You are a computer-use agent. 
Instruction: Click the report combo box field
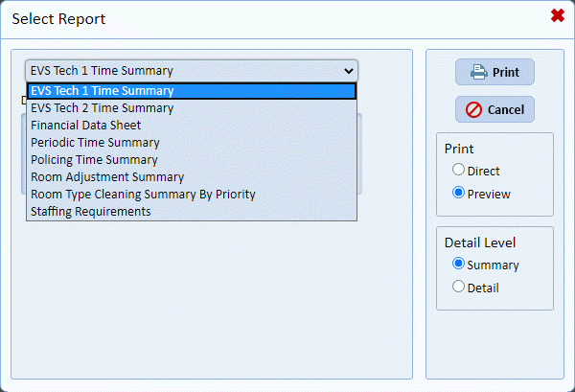coord(182,71)
